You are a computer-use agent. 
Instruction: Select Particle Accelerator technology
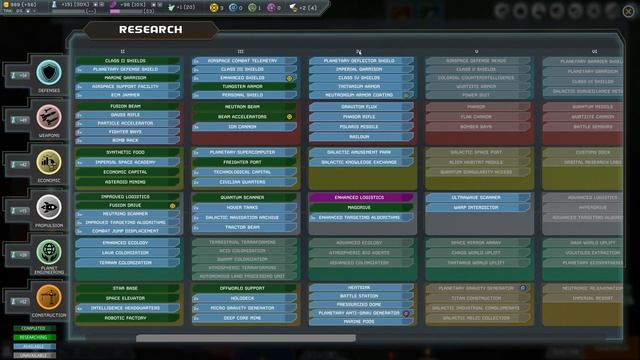pos(128,123)
